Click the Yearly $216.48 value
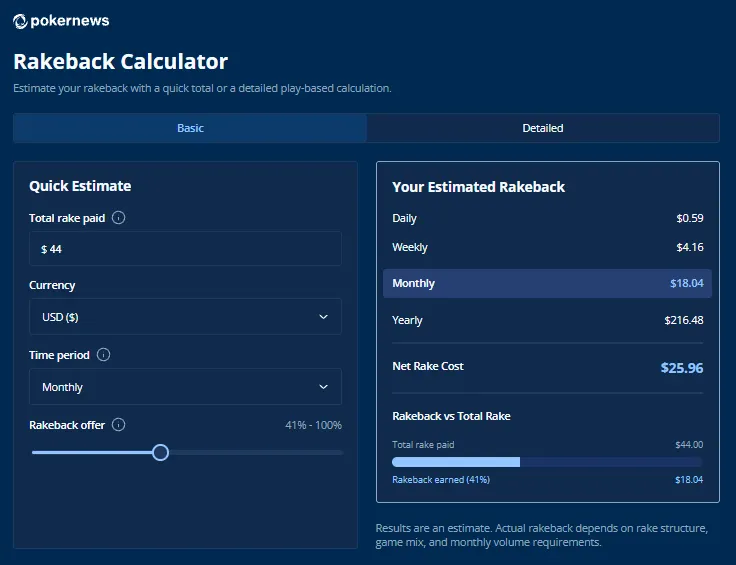Screen dimensions: 736x565 coord(683,320)
